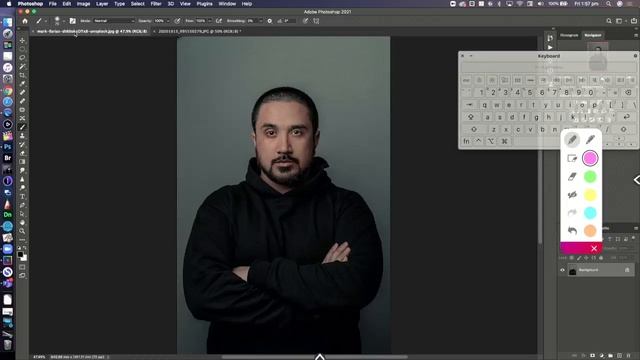The image size is (640, 360).
Task: Click the delete key on Keyboard viewer
Action: point(629,93)
